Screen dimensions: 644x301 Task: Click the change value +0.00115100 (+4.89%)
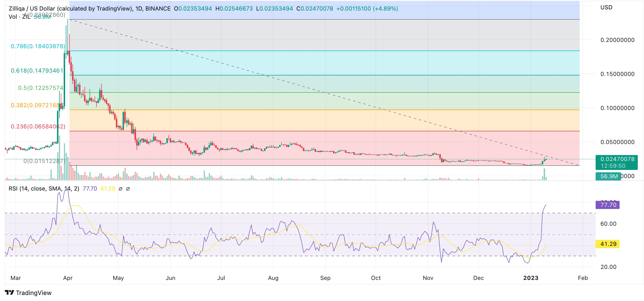(x=367, y=8)
